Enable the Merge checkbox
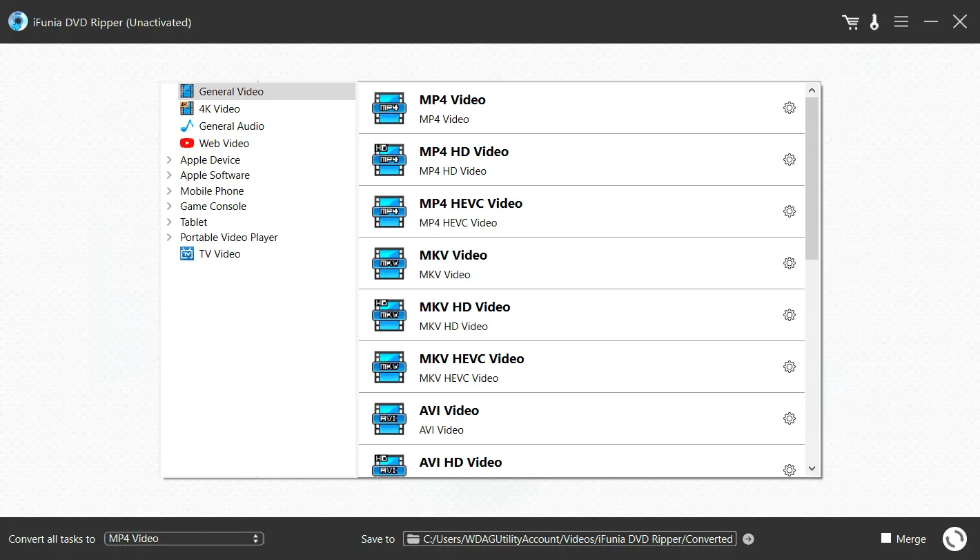The width and height of the screenshot is (980, 560). 886,539
